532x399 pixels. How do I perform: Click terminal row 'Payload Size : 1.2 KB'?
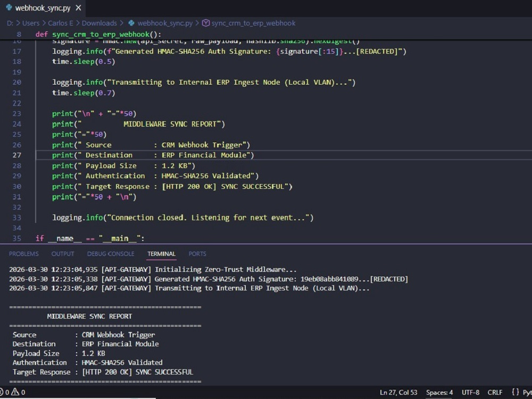click(x=59, y=353)
